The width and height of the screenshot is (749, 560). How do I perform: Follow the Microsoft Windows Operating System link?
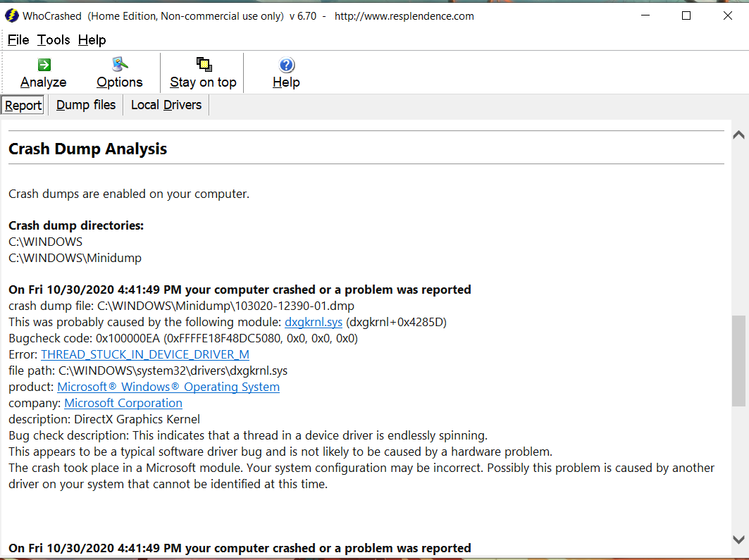coord(168,387)
